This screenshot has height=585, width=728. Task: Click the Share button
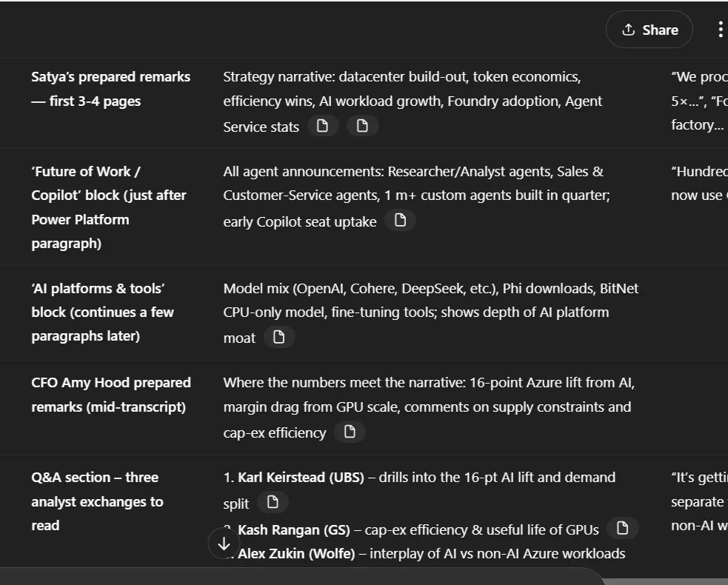[x=649, y=30]
